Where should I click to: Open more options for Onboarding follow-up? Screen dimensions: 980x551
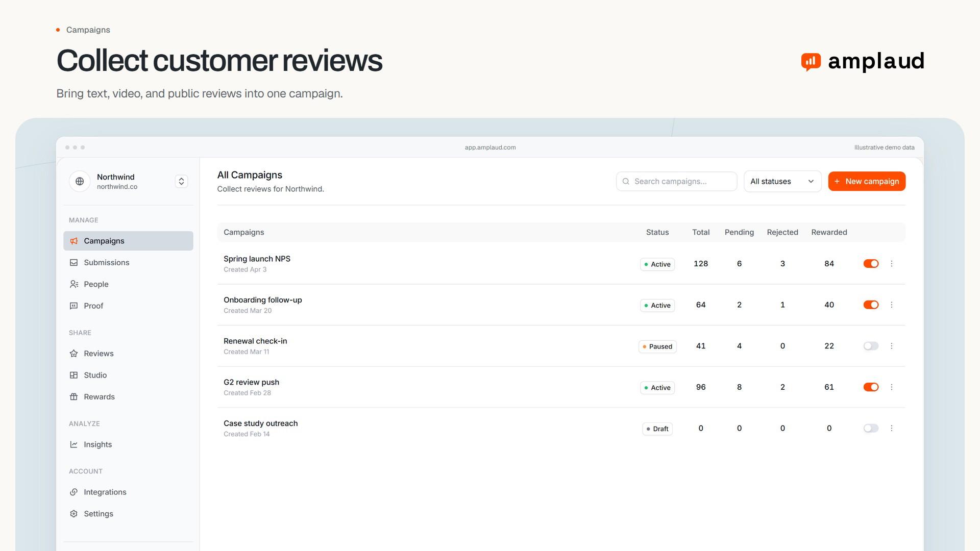point(892,305)
